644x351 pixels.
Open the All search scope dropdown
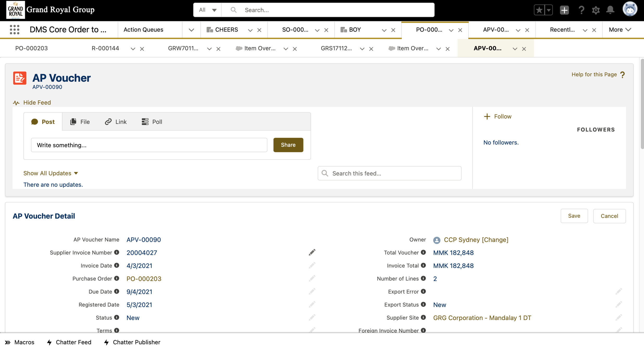pyautogui.click(x=207, y=10)
